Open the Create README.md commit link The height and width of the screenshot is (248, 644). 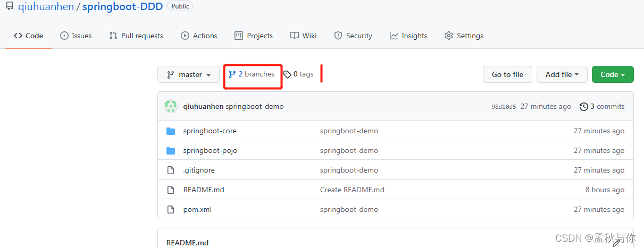click(x=352, y=190)
